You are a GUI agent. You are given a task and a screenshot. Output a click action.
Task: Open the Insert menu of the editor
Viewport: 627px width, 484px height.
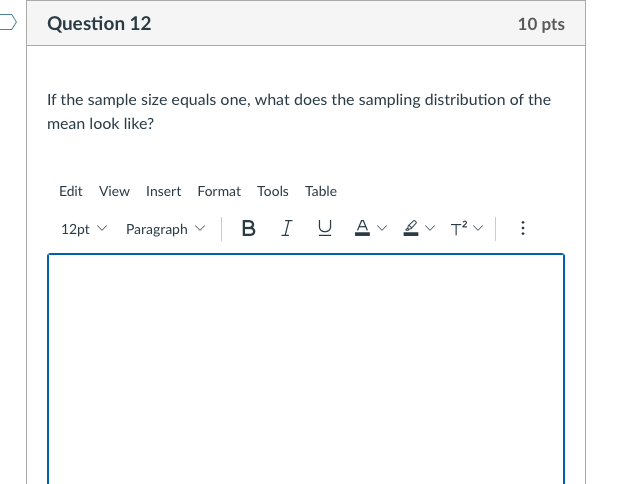(x=164, y=191)
